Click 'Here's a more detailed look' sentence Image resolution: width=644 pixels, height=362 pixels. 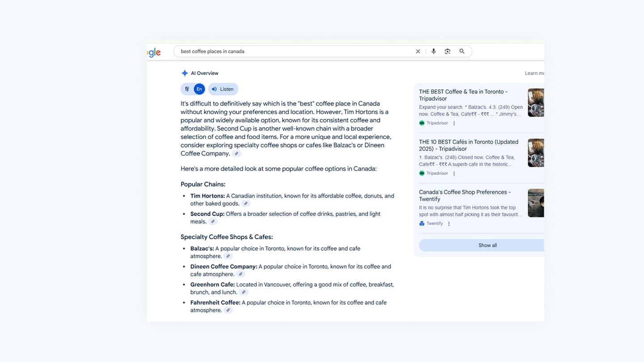(x=279, y=169)
